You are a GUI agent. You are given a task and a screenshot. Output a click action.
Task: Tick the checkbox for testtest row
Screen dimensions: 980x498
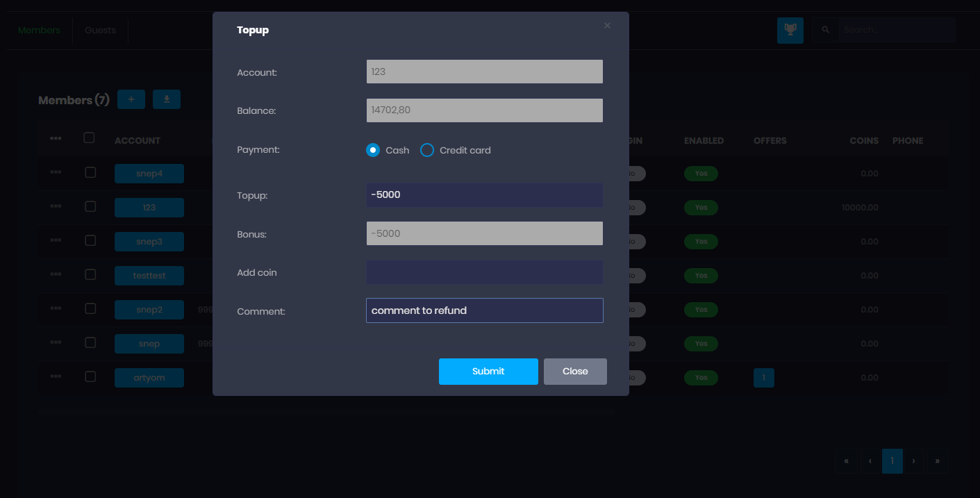click(90, 274)
